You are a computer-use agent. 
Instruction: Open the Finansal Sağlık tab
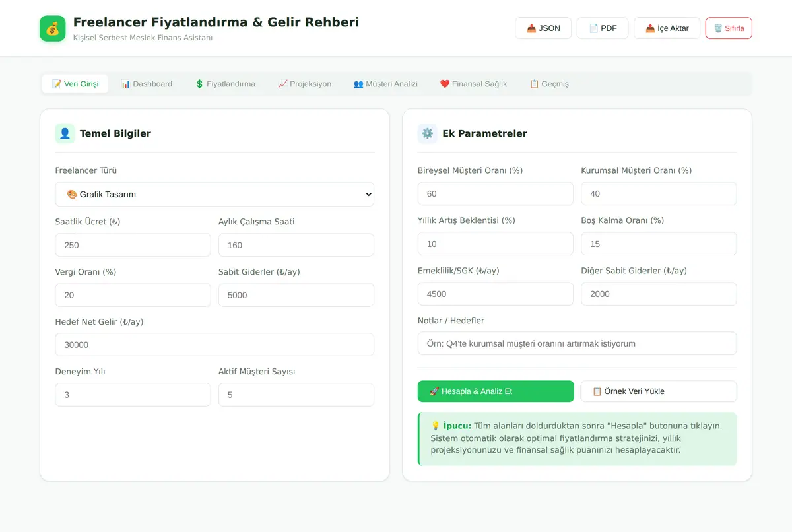click(473, 84)
